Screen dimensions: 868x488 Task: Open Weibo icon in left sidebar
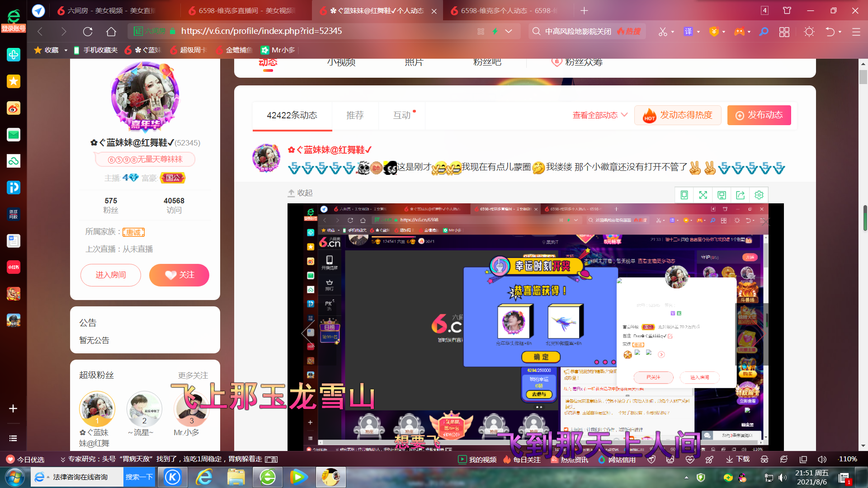tap(14, 108)
